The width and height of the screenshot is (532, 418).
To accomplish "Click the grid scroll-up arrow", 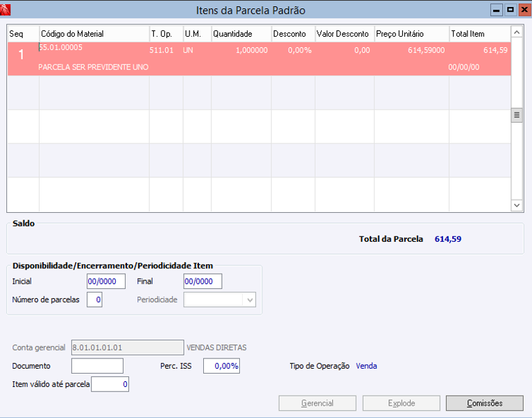I will [x=517, y=32].
